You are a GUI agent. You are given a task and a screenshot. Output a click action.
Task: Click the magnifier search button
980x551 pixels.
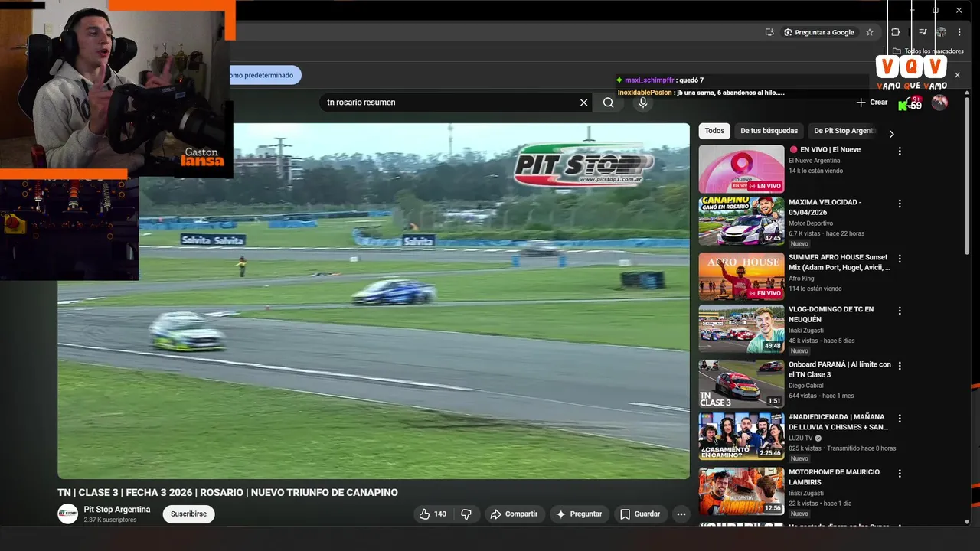click(608, 103)
